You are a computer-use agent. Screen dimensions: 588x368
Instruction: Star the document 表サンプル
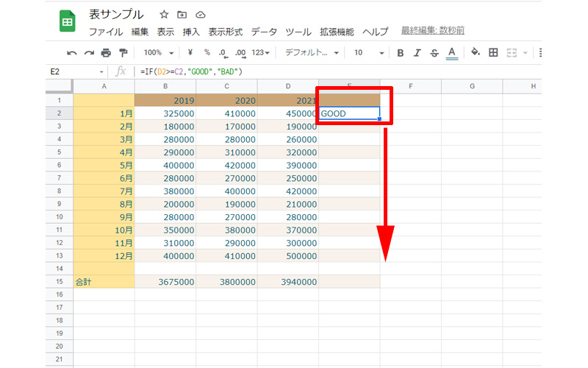[x=164, y=15]
